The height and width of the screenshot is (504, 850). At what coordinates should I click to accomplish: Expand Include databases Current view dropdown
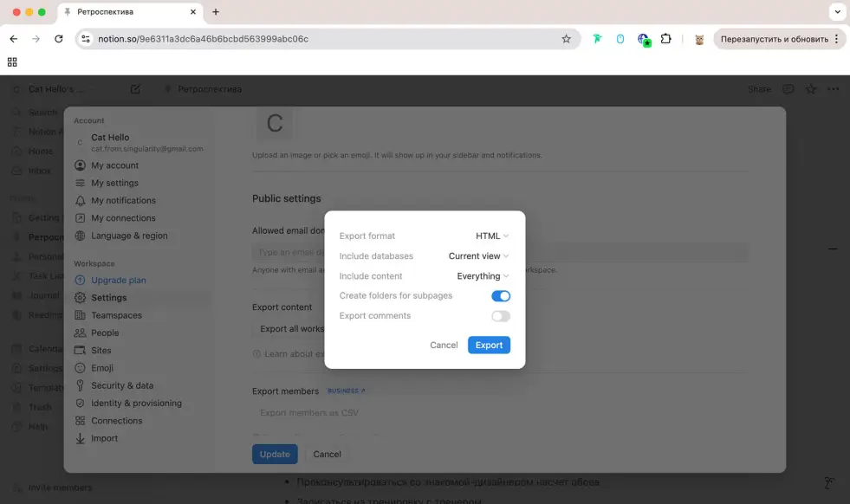click(478, 256)
